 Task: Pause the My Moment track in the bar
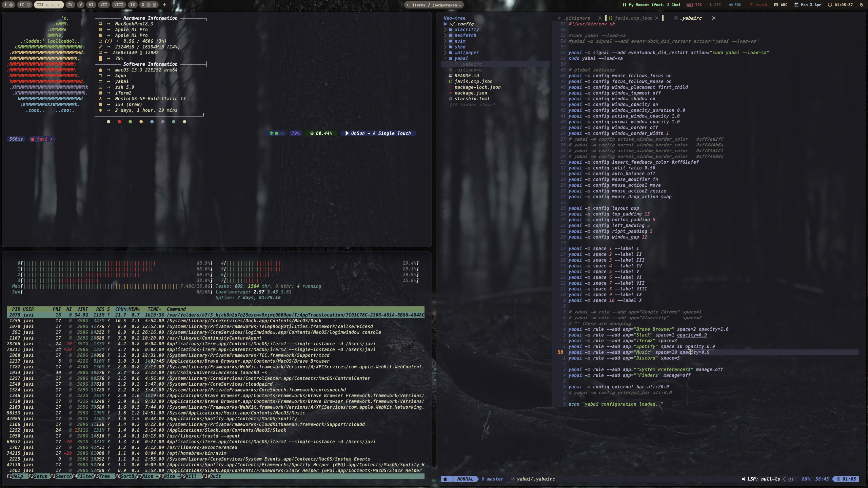pyautogui.click(x=624, y=5)
